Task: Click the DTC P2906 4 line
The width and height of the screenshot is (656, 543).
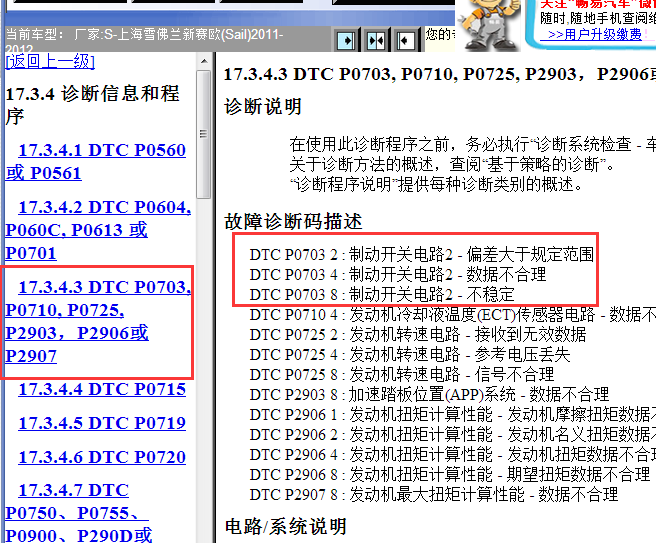Action: [x=453, y=455]
